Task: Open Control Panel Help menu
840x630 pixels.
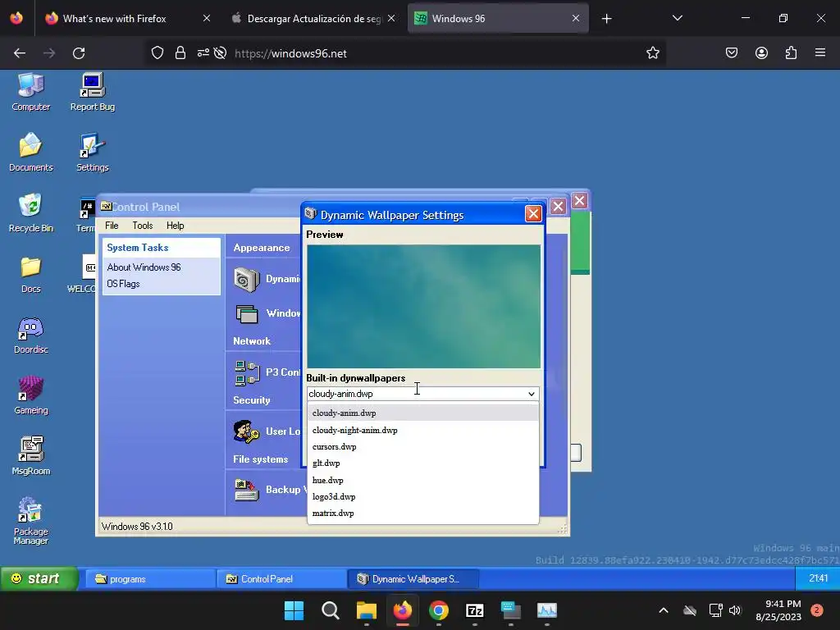Action: (176, 226)
